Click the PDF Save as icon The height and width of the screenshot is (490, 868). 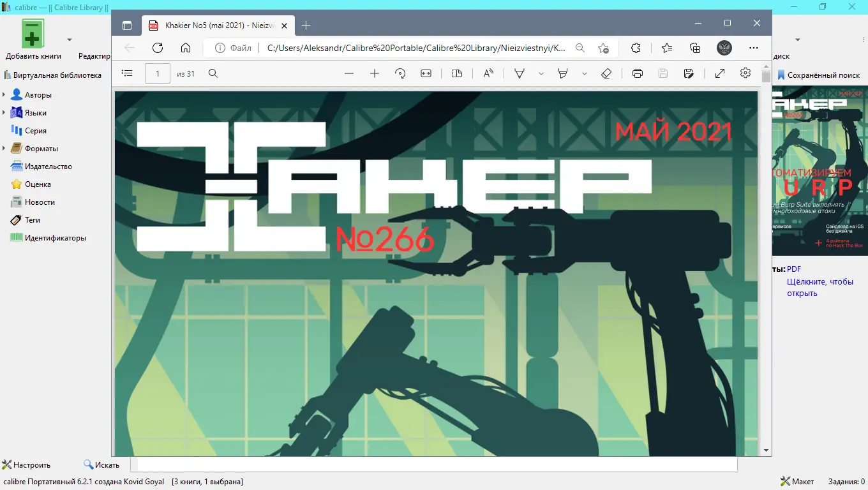(689, 73)
